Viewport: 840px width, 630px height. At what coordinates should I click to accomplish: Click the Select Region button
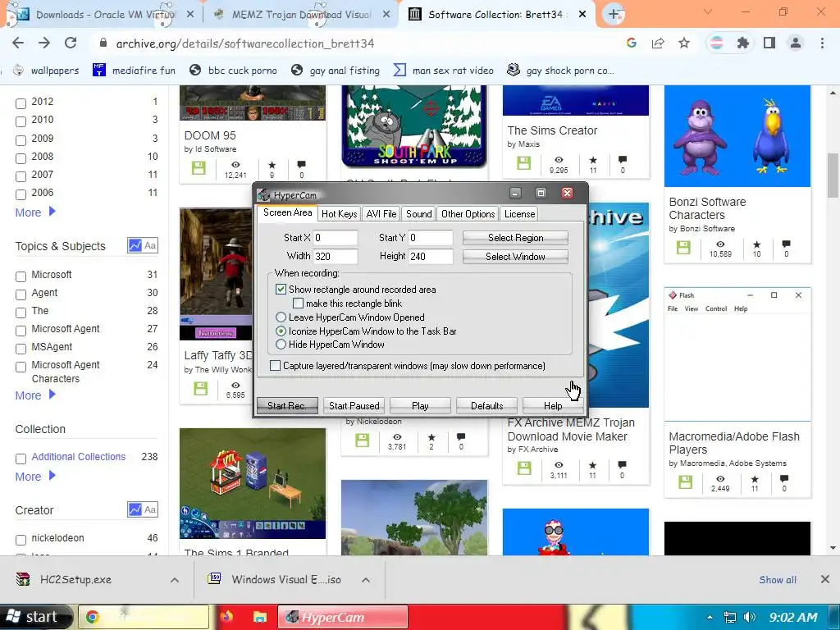pyautogui.click(x=515, y=237)
